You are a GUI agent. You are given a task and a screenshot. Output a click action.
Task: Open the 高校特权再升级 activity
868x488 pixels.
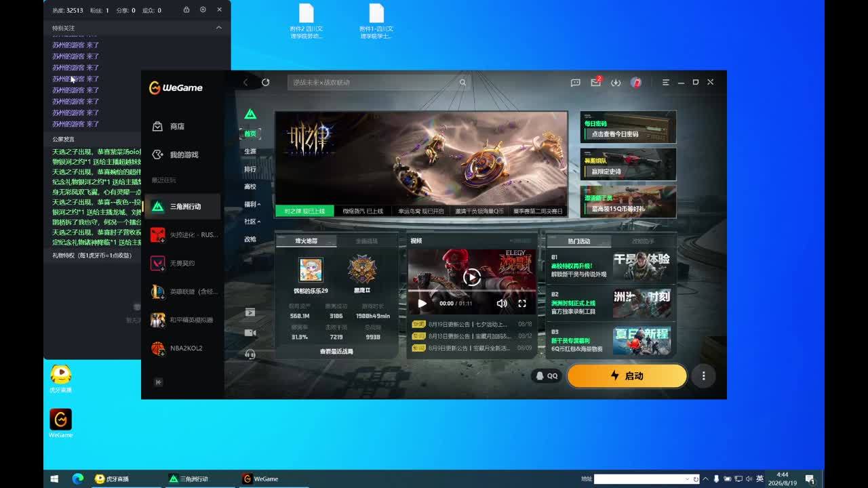point(611,266)
